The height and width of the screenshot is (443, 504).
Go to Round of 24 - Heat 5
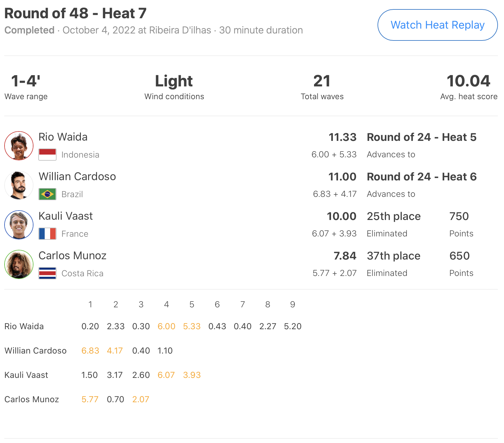(x=421, y=137)
